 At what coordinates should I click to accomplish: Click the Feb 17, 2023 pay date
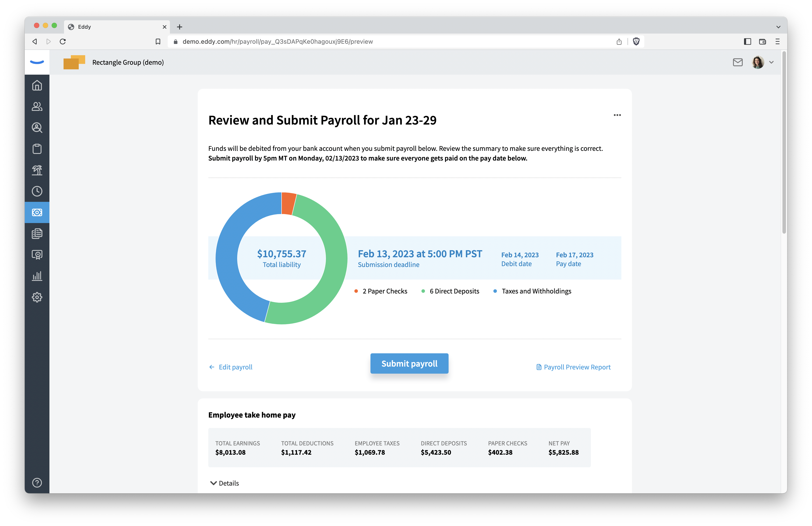(575, 255)
